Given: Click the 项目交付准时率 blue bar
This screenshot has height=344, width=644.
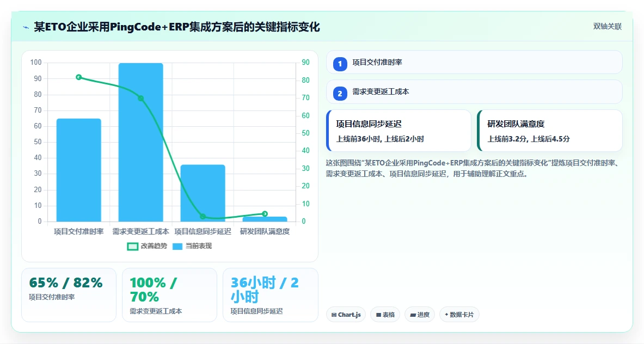Looking at the screenshot, I should [x=79, y=170].
